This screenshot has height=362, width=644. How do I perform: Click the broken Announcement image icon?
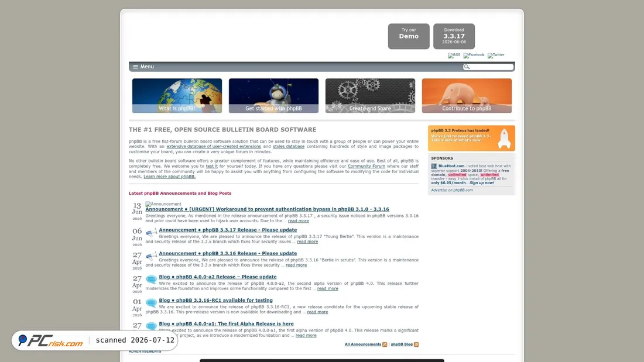click(x=163, y=204)
